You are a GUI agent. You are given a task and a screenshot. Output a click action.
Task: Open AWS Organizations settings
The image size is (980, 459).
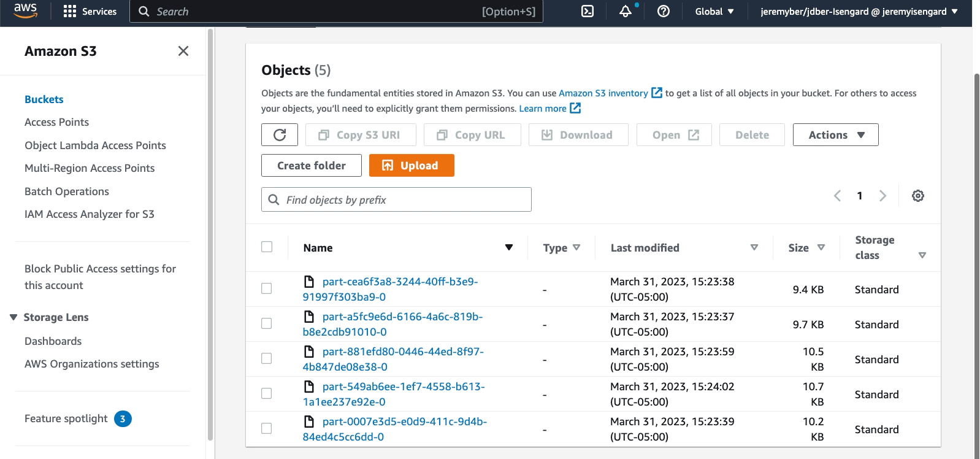tap(92, 364)
